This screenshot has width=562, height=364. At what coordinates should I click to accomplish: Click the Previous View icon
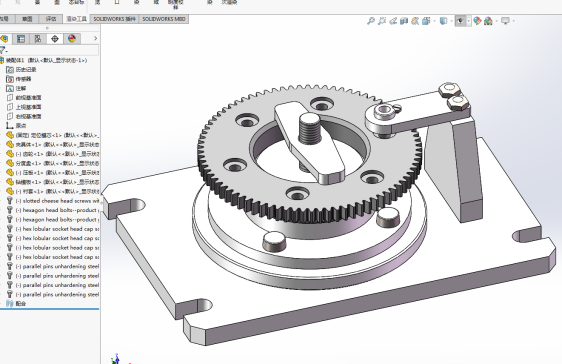pyautogui.click(x=393, y=21)
